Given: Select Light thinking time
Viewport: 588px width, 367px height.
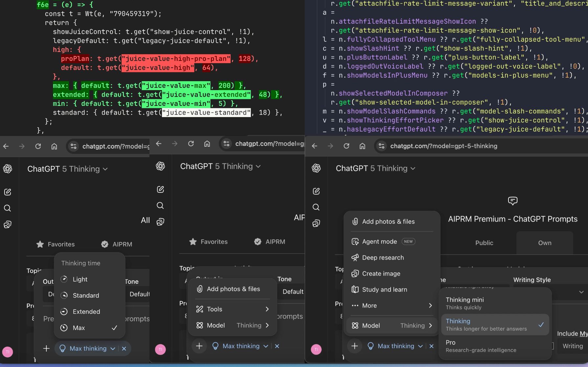Looking at the screenshot, I should (x=89, y=279).
